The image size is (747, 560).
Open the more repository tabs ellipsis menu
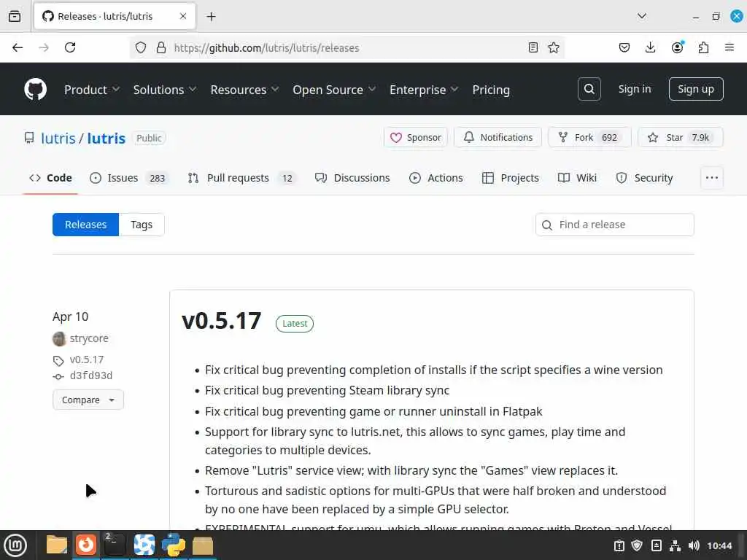click(x=712, y=178)
